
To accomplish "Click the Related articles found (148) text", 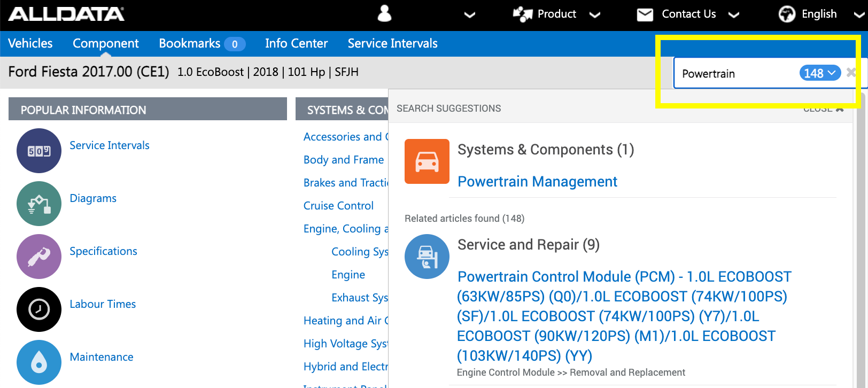I will (464, 219).
